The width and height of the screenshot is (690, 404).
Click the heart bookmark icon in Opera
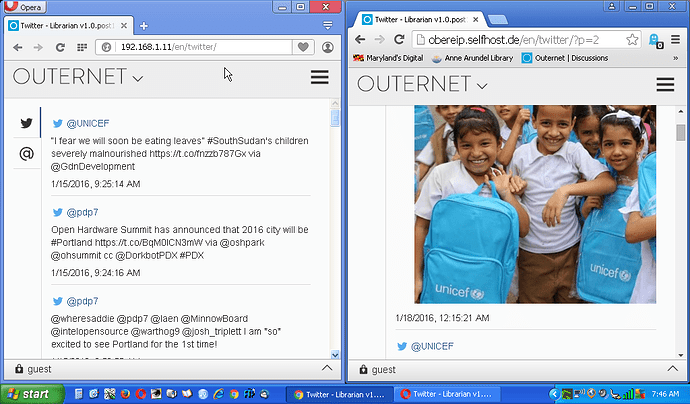(302, 47)
